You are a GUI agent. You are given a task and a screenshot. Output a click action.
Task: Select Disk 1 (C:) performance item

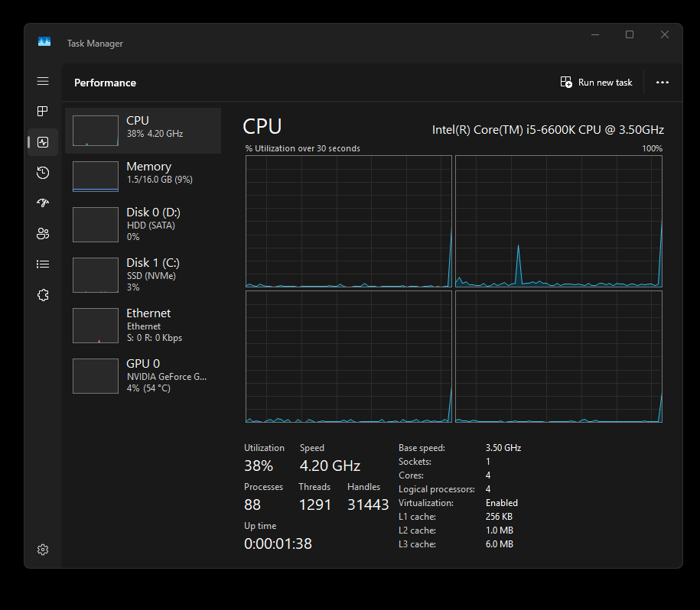coord(143,274)
